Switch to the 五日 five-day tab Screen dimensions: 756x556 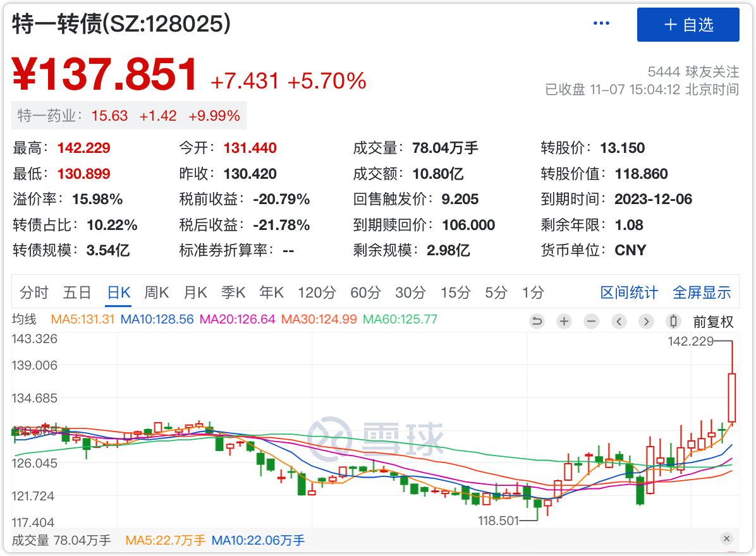pyautogui.click(x=76, y=293)
